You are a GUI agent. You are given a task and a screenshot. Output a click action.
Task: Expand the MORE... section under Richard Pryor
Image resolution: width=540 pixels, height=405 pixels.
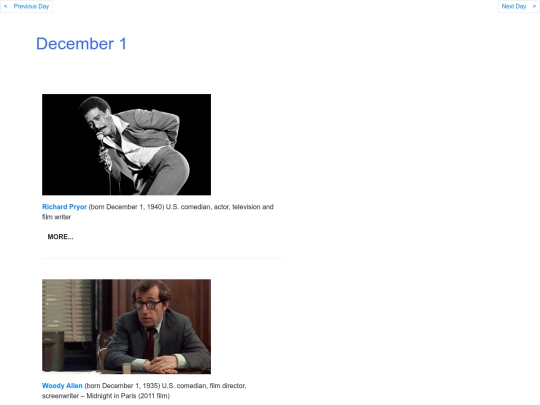pos(60,237)
